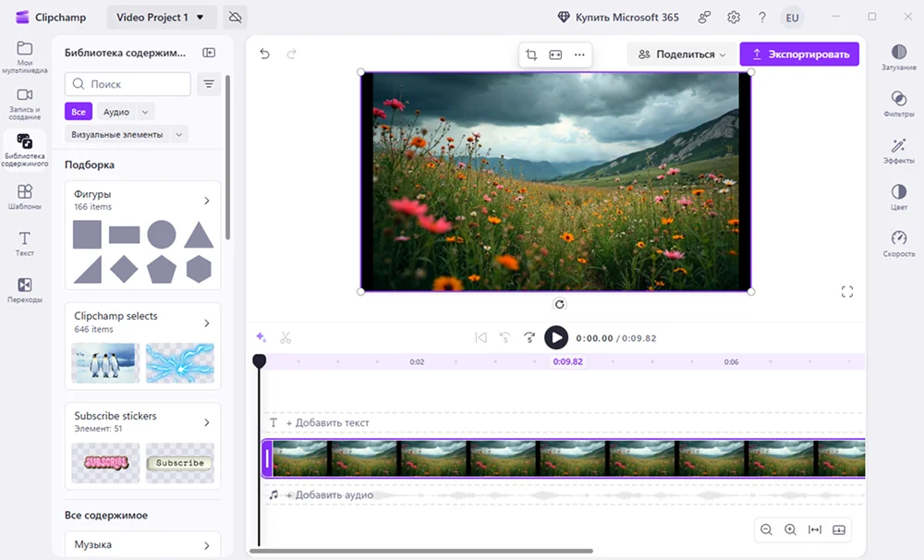Expand the Фигуры collection chevron
Screen dimensions: 924x560
pos(207,201)
